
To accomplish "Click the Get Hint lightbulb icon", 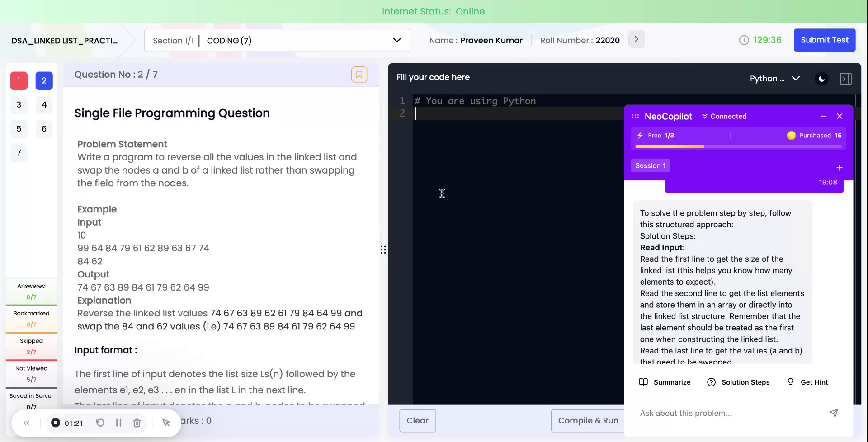I will pos(790,382).
